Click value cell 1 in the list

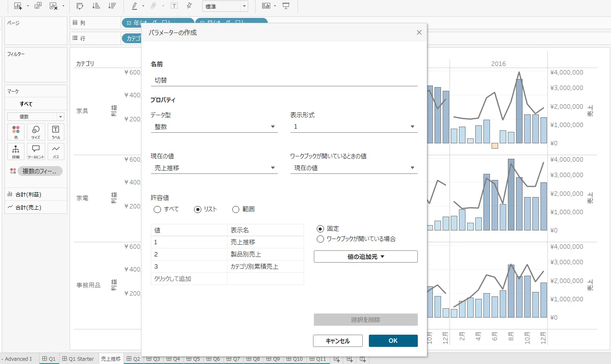[x=189, y=242]
